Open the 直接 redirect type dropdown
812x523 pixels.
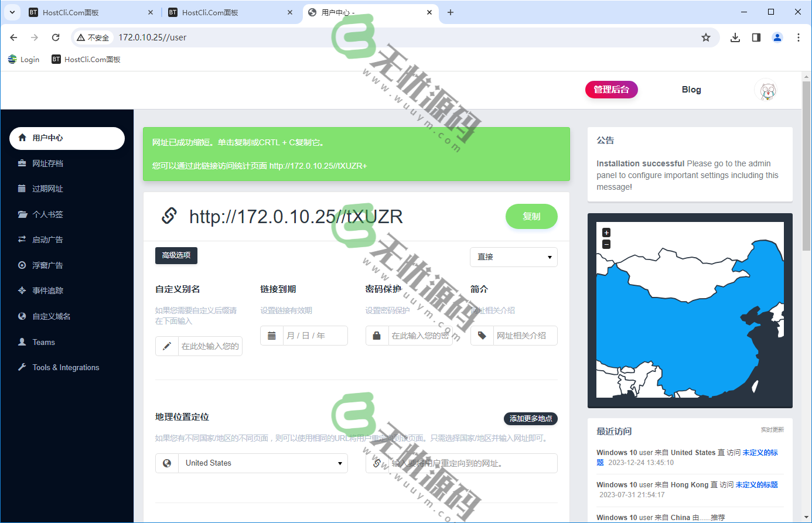click(513, 257)
